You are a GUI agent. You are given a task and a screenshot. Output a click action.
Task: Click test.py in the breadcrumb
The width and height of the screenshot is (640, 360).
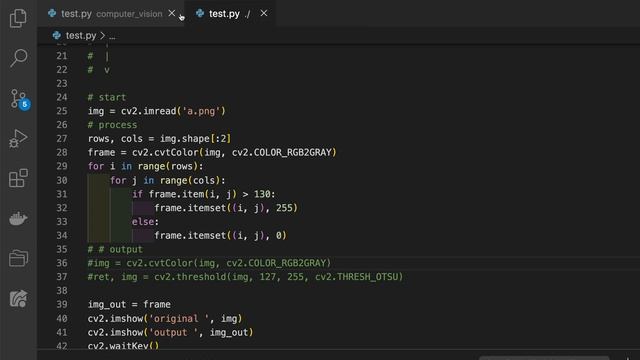coord(81,36)
